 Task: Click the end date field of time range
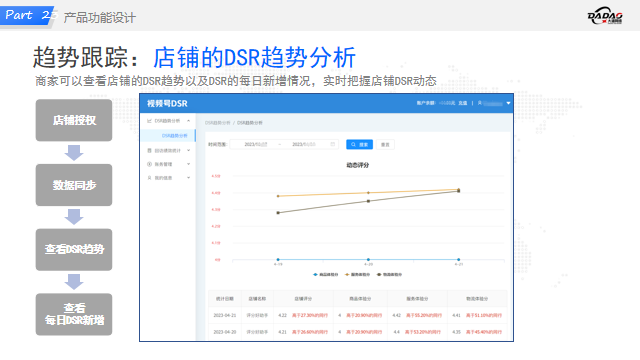coord(304,144)
